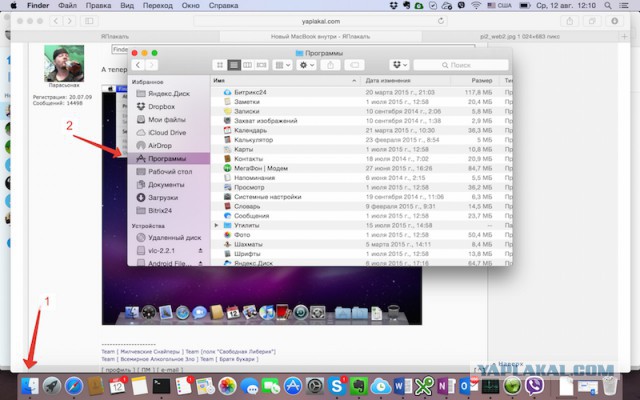Toggle the Safari sidebar button
This screenshot has width=640, height=400.
89,21
